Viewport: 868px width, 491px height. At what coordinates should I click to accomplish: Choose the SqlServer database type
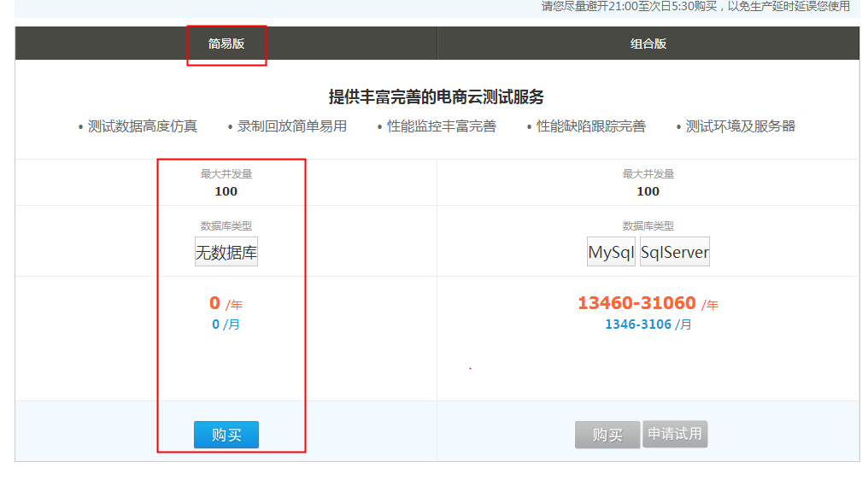[x=675, y=252]
